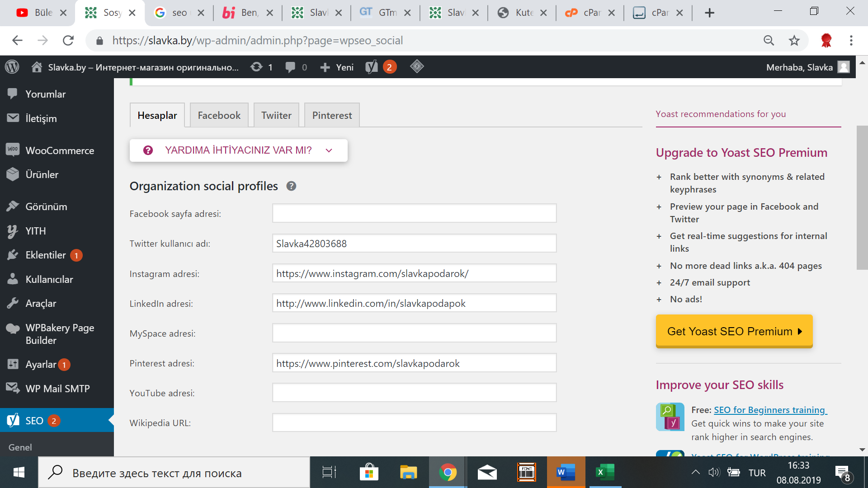Click the Pinterest adresi field
Screen dimensions: 868x488
414,363
